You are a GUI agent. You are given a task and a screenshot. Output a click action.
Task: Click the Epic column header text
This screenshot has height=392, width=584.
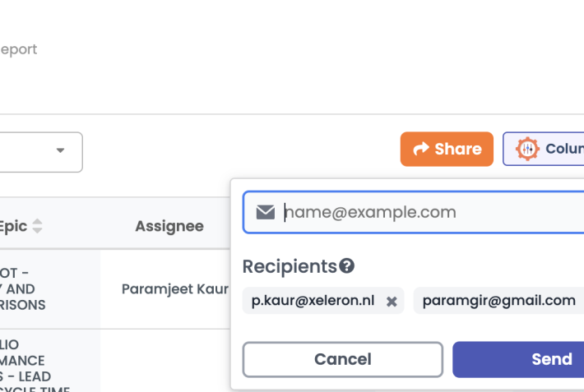tap(14, 226)
